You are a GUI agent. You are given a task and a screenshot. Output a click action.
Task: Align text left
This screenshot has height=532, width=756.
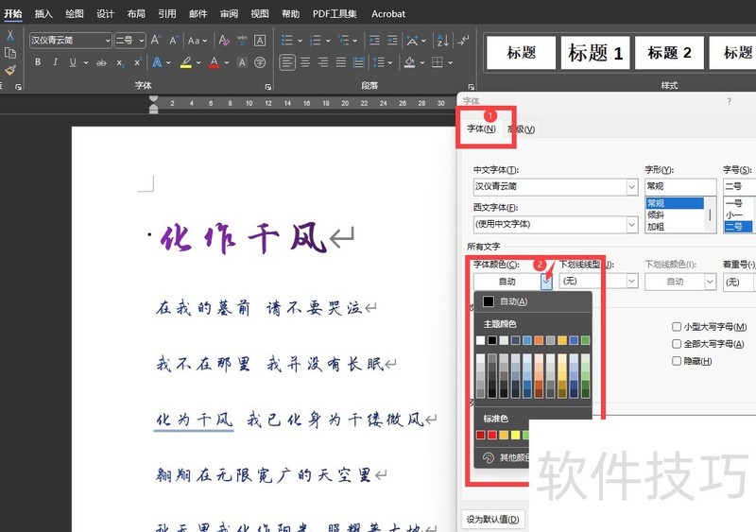287,62
